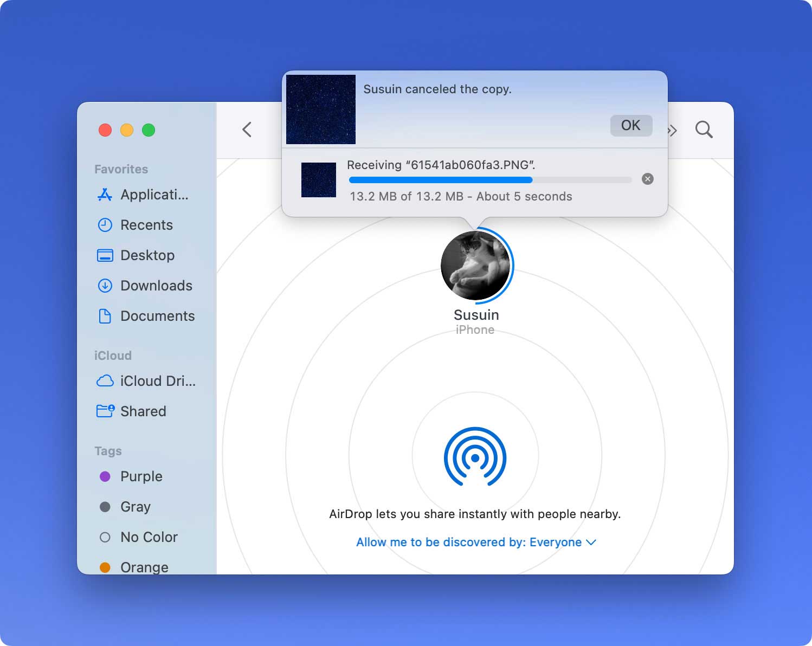Click the purple tag color dot
The height and width of the screenshot is (646, 812).
coord(105,476)
